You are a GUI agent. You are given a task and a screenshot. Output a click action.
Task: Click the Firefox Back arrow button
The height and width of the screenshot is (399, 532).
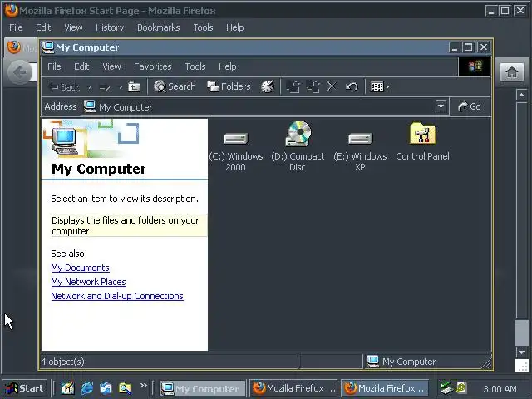(x=20, y=72)
